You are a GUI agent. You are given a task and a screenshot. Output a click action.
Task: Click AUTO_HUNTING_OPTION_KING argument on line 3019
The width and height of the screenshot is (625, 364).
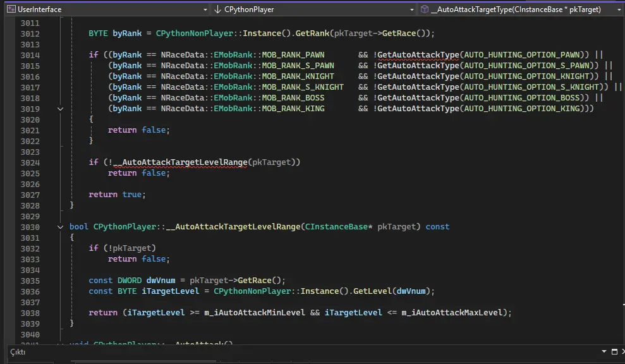[522, 109]
